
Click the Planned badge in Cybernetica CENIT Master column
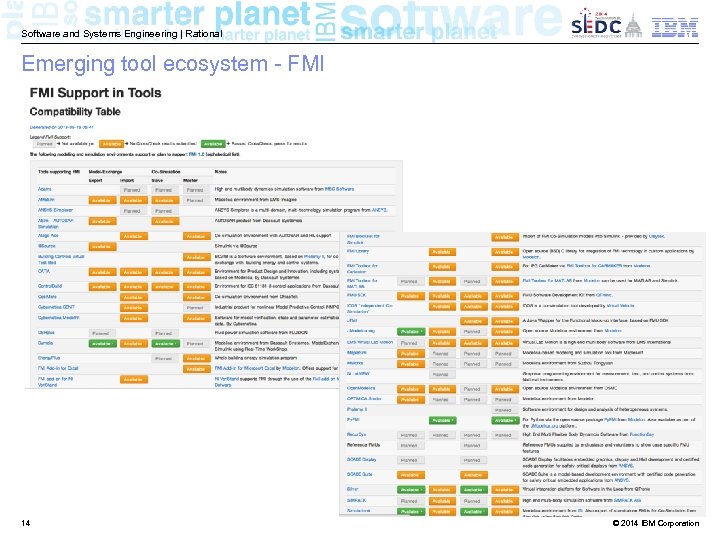click(x=195, y=308)
